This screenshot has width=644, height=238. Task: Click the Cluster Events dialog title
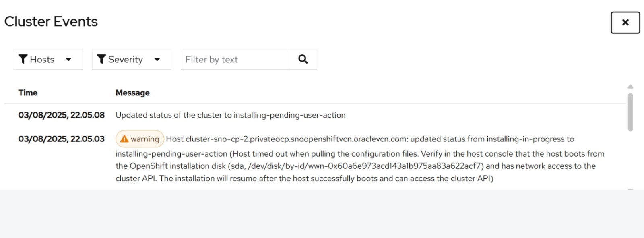(x=51, y=21)
